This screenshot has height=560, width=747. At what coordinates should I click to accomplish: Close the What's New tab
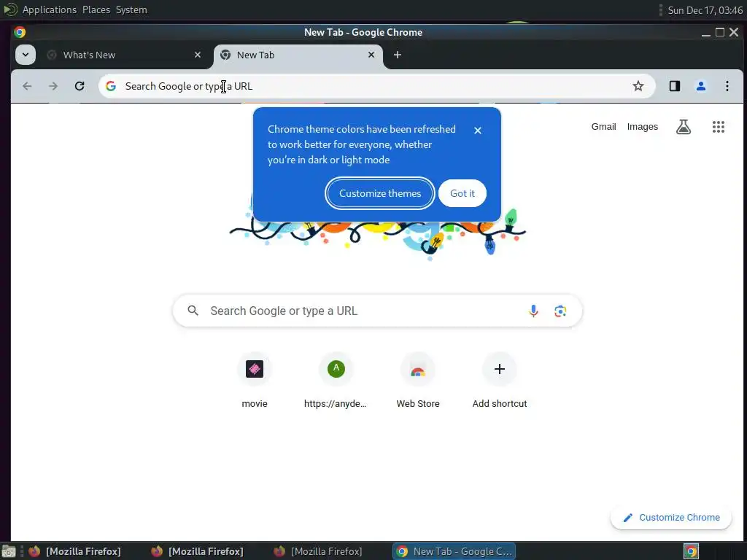[198, 55]
